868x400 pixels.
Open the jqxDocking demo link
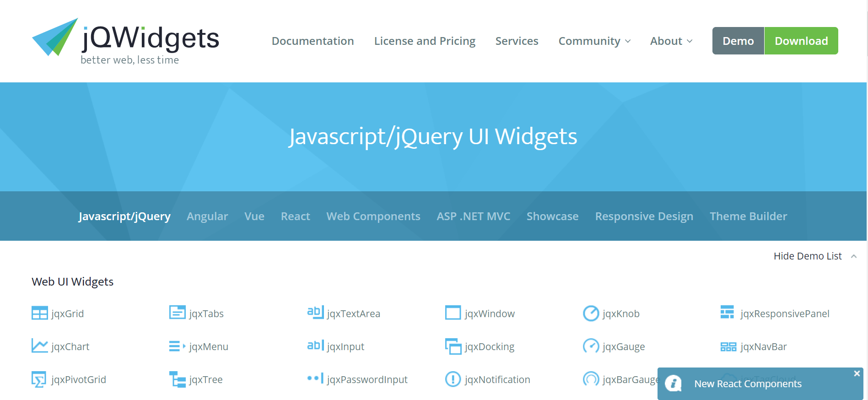[x=490, y=346]
